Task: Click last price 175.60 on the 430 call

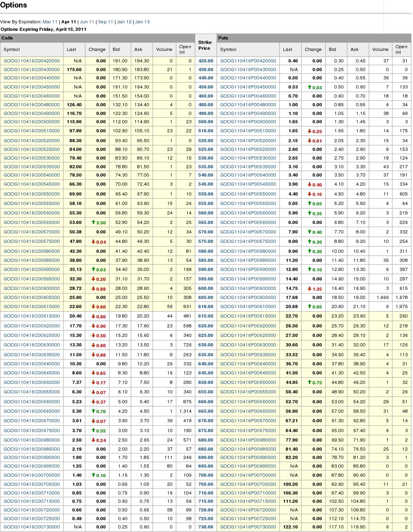Action: [74, 70]
